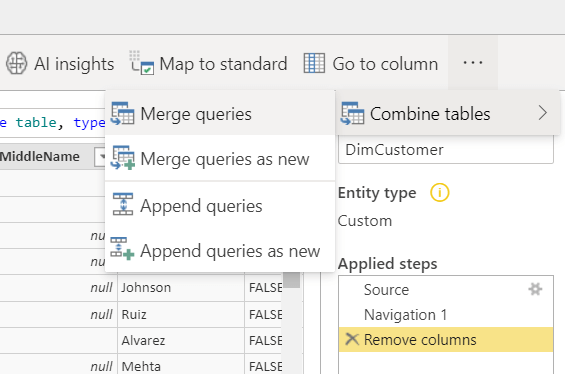Click FALSE cell in Johnson row
This screenshot has width=565, height=374.
click(264, 288)
